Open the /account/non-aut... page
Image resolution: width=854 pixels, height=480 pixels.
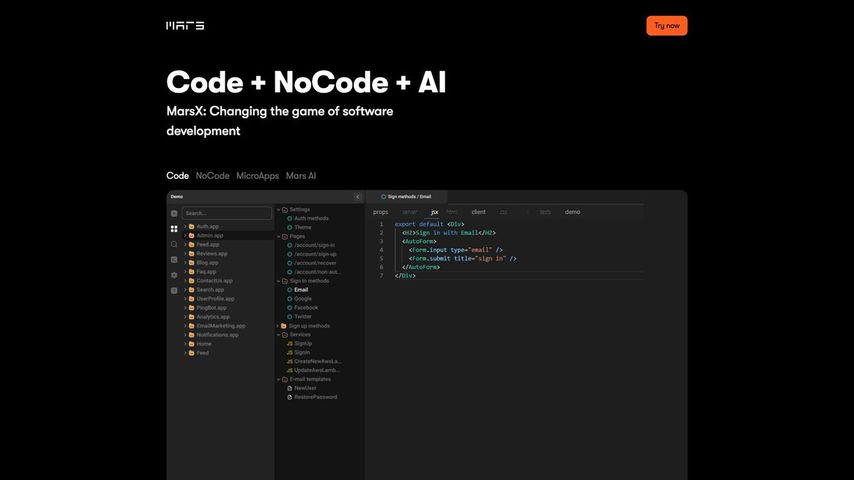[317, 272]
